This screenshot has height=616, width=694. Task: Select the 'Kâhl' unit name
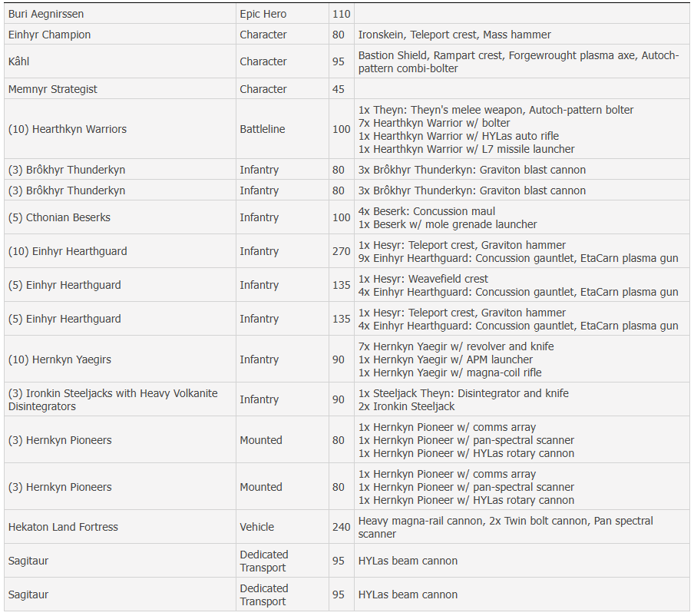point(19,61)
